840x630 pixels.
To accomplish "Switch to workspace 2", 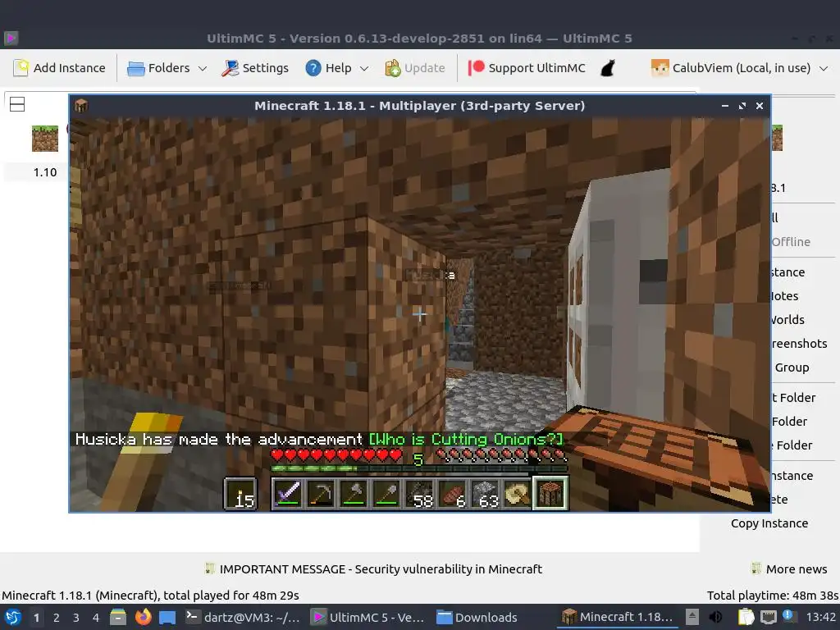I will tap(57, 618).
